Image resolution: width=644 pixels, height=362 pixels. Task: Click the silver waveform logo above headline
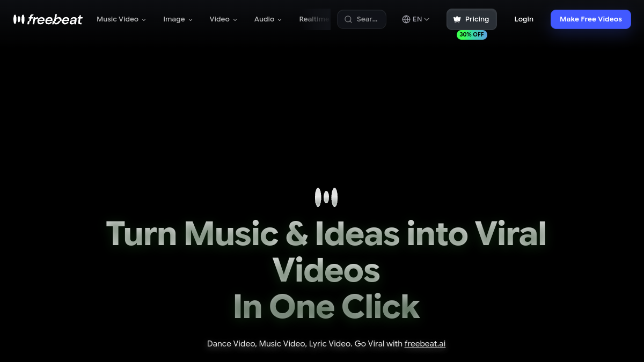(x=326, y=197)
